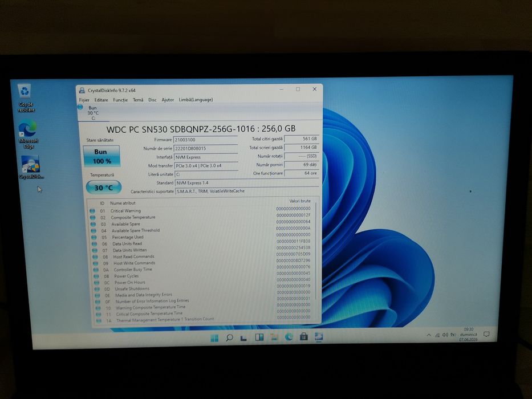The width and height of the screenshot is (532, 399).
Task: Click the Standard NVM Express 1.4 field
Action: click(247, 183)
